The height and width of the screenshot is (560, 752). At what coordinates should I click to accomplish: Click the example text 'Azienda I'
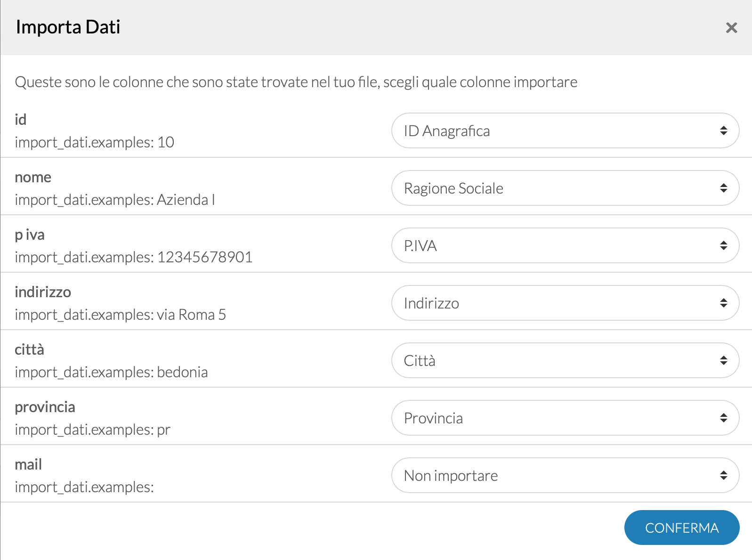[186, 200]
